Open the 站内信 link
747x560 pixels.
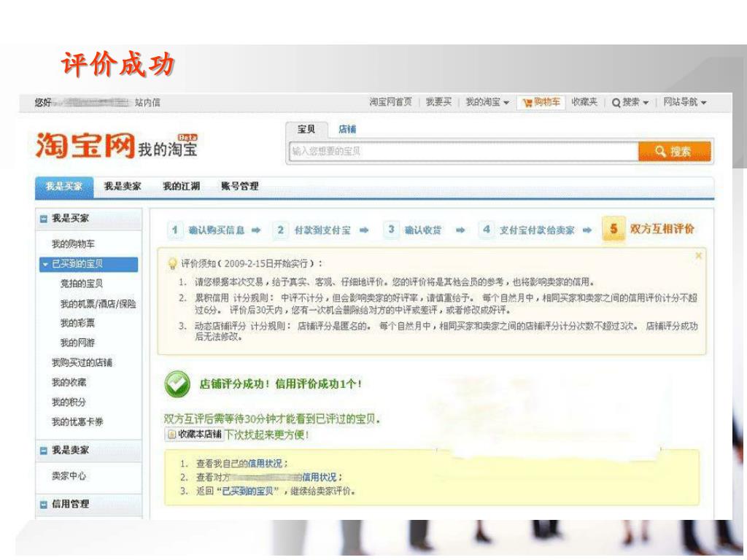click(147, 102)
